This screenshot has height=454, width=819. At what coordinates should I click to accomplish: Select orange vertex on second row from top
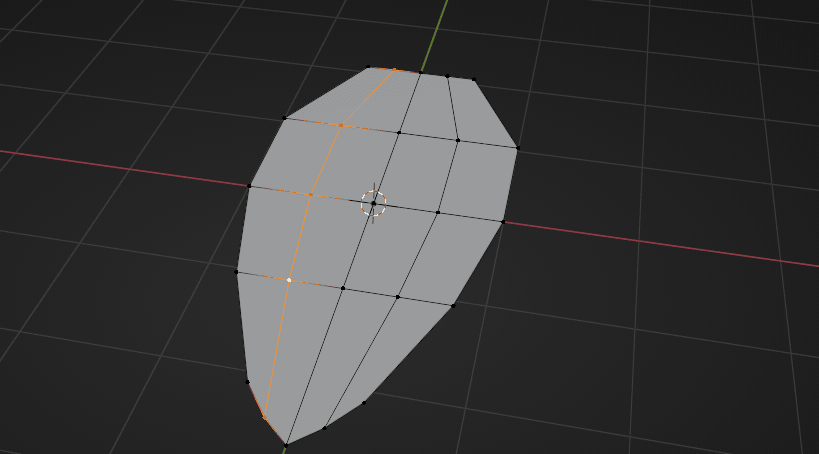[341, 125]
